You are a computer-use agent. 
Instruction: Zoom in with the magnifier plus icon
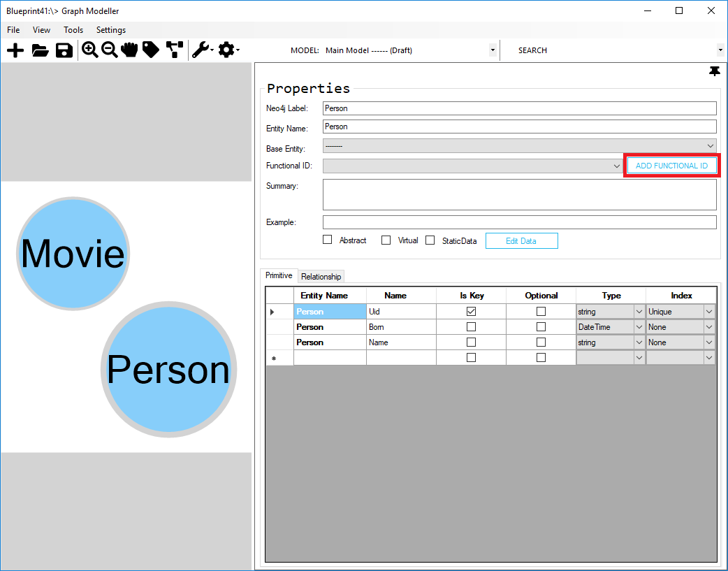(90, 50)
